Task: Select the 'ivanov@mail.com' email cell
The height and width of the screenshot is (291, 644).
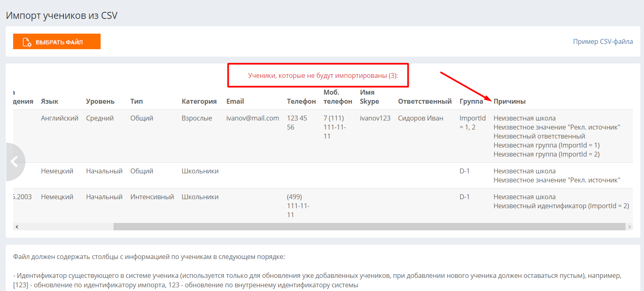Action: point(253,118)
